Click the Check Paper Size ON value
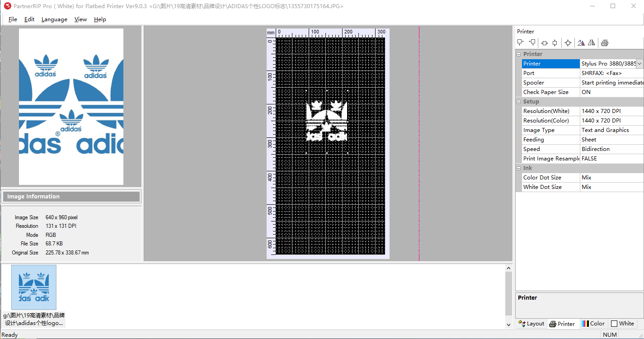 (611, 92)
